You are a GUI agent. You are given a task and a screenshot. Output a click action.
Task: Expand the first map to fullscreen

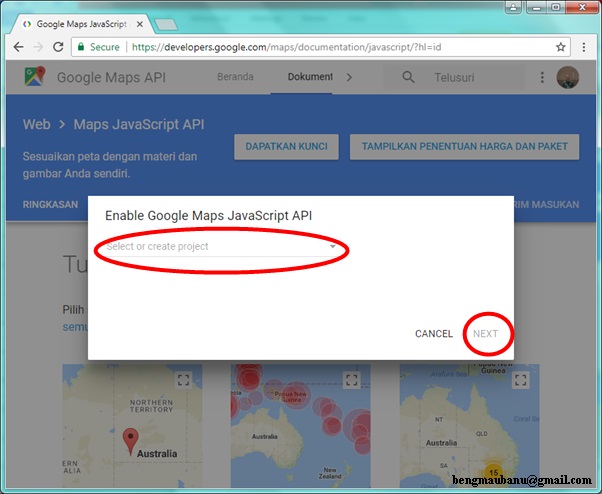point(184,380)
